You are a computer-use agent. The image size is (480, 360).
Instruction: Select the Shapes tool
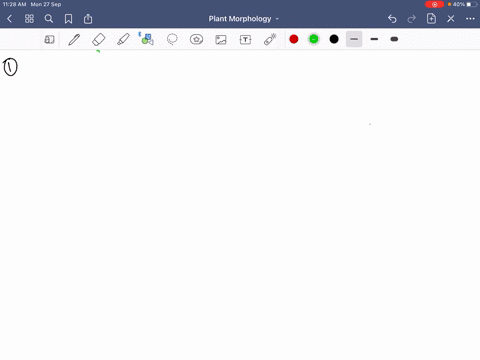pyautogui.click(x=147, y=39)
